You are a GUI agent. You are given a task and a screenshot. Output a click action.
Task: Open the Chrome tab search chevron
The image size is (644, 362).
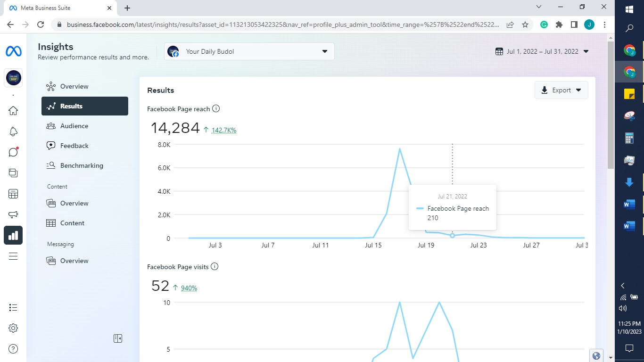click(539, 7)
